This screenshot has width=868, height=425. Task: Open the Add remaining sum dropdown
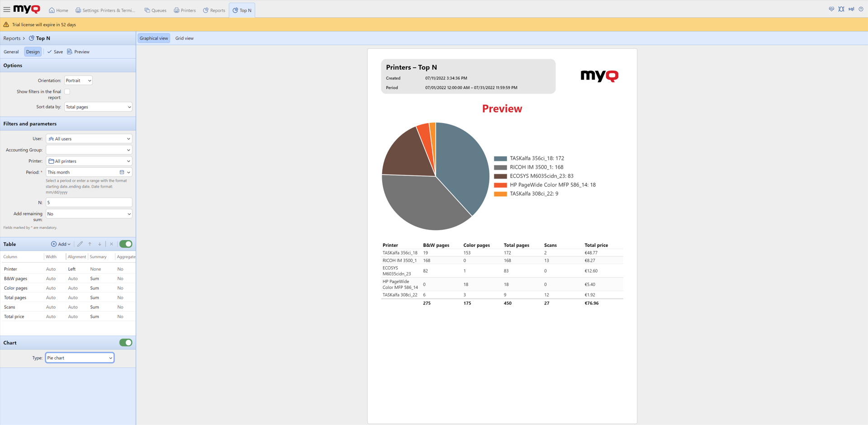pyautogui.click(x=89, y=214)
